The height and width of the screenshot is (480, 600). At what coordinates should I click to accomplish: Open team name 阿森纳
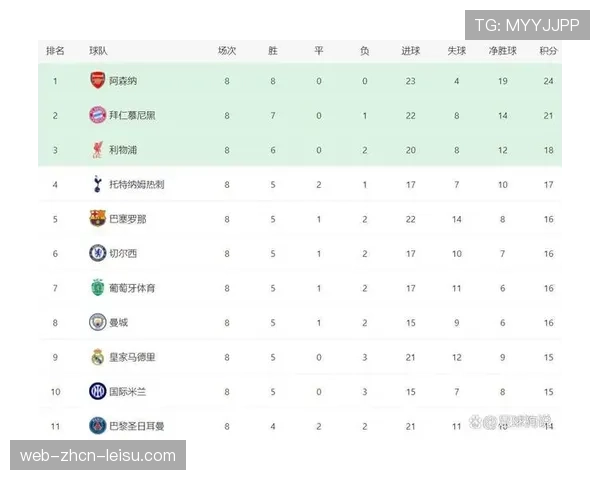point(122,81)
